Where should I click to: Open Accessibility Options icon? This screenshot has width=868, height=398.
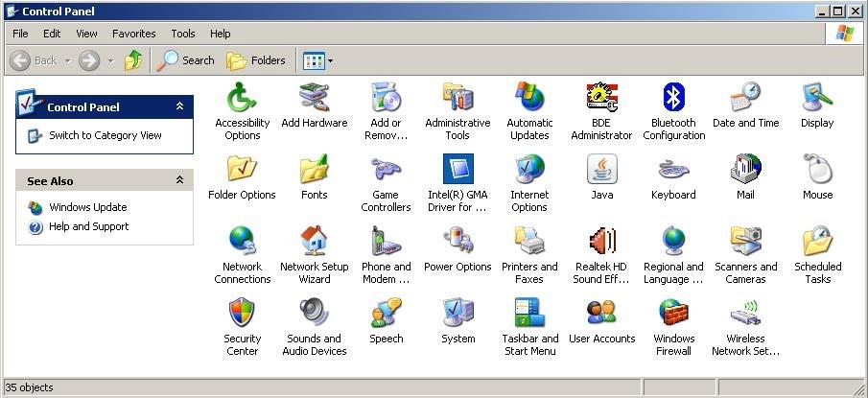pos(242,98)
